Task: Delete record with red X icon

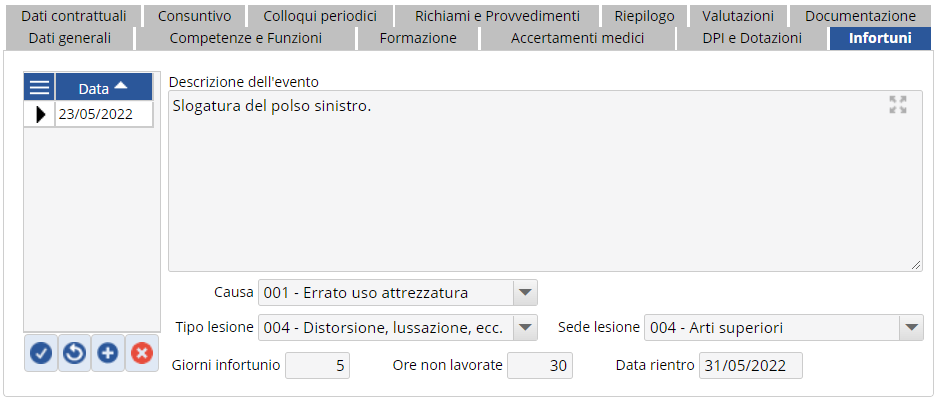Action: [142, 354]
